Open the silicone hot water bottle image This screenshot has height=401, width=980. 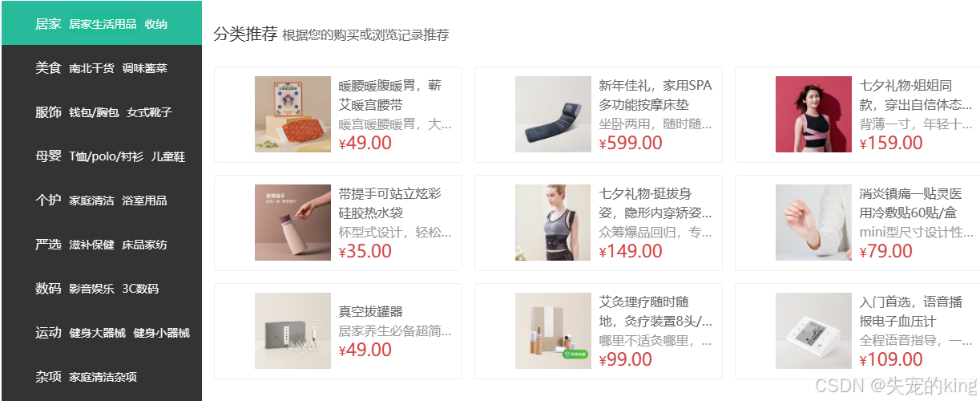tap(292, 222)
